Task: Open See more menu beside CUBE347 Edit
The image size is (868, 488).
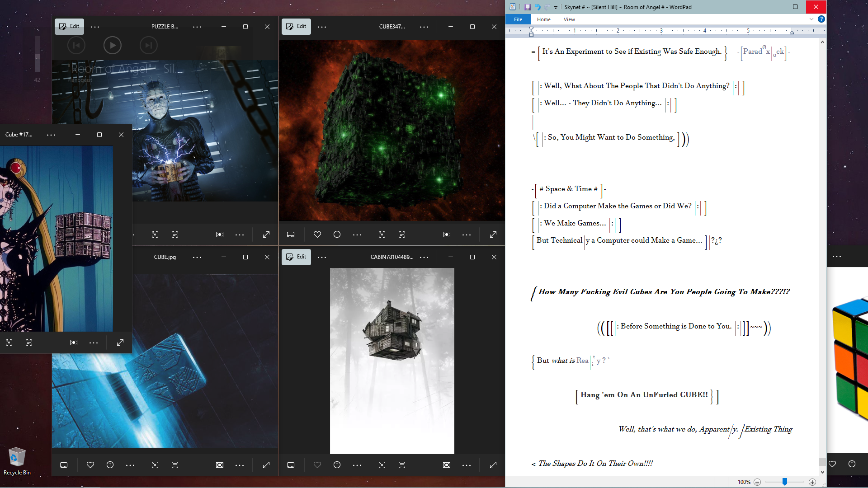Action: click(x=322, y=27)
